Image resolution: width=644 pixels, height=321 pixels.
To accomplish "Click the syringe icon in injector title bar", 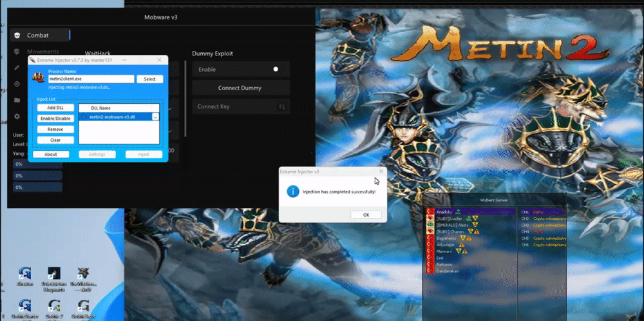I will 32,60.
